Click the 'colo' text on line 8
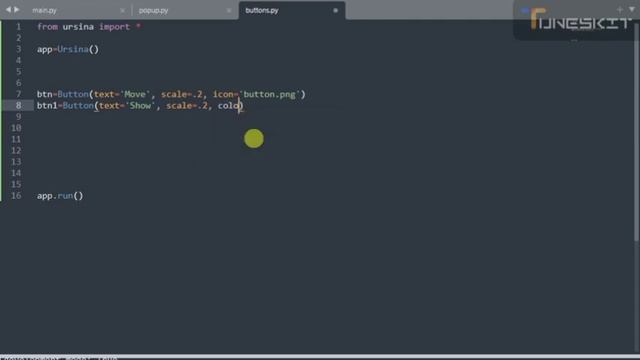 click(228, 106)
